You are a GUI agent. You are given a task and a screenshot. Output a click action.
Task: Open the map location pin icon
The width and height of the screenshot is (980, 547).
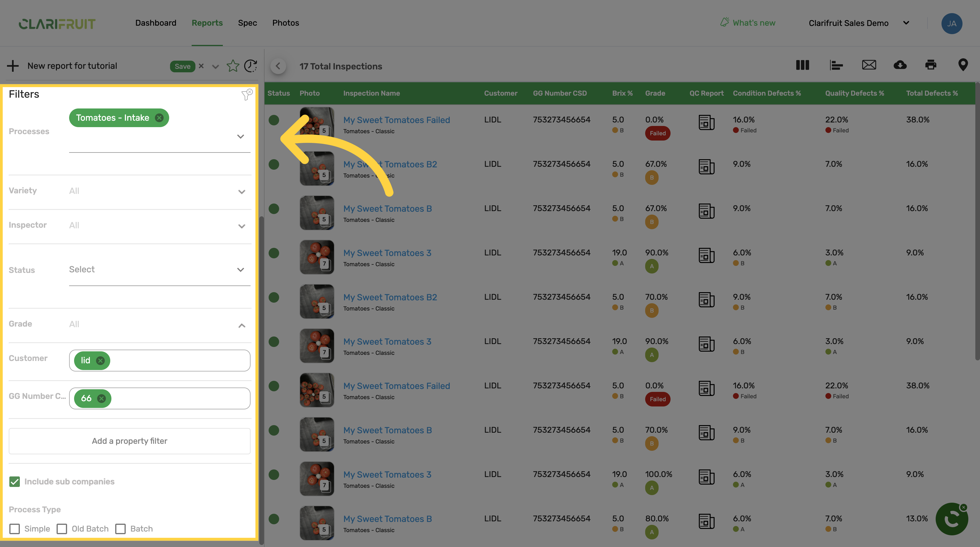click(x=963, y=65)
